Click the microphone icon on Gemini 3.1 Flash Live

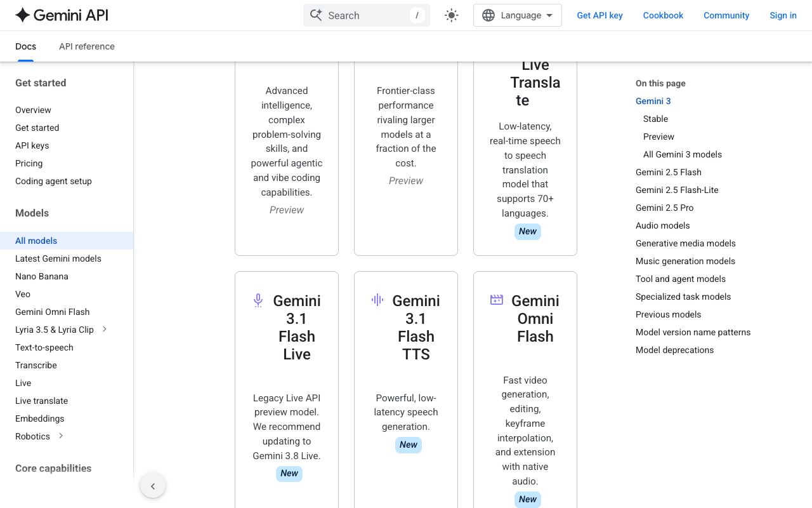[258, 300]
